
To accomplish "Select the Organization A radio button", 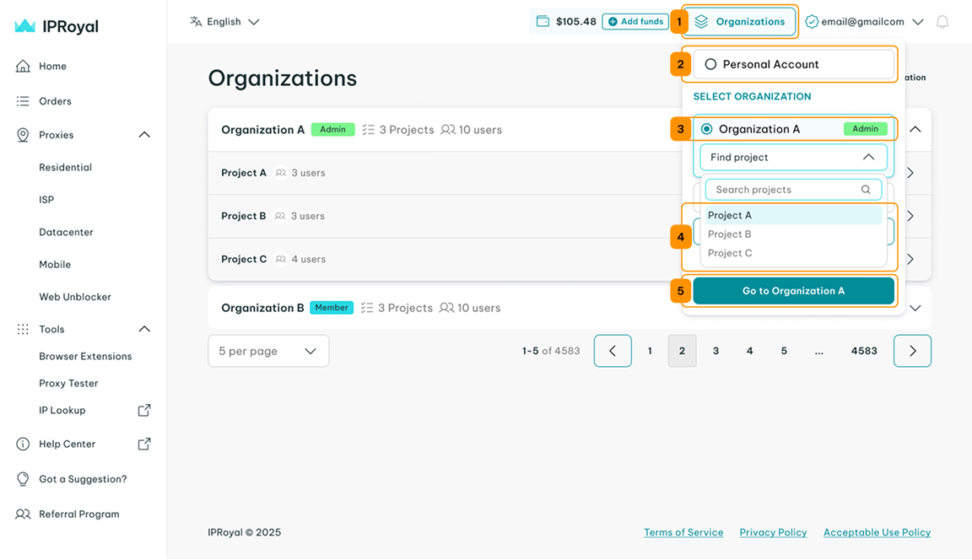I will [x=707, y=129].
